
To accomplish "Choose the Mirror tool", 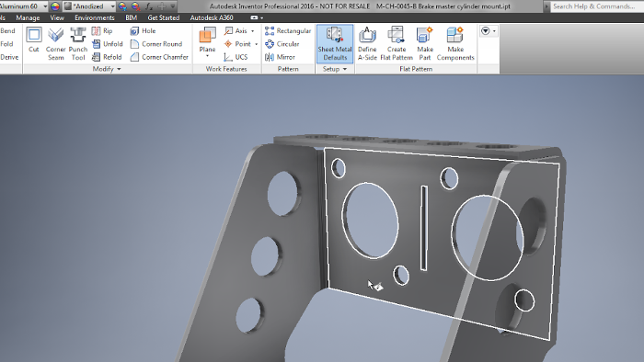I will (280, 57).
